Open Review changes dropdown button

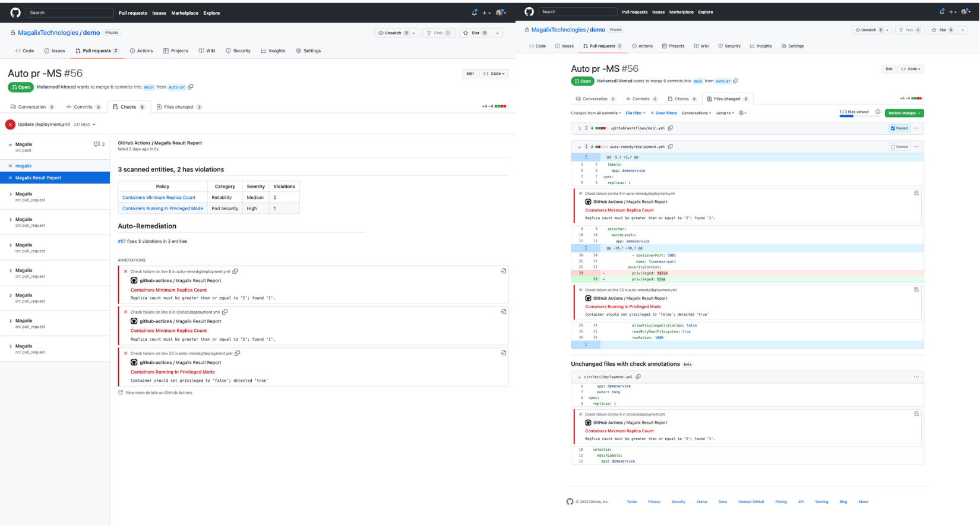point(904,113)
